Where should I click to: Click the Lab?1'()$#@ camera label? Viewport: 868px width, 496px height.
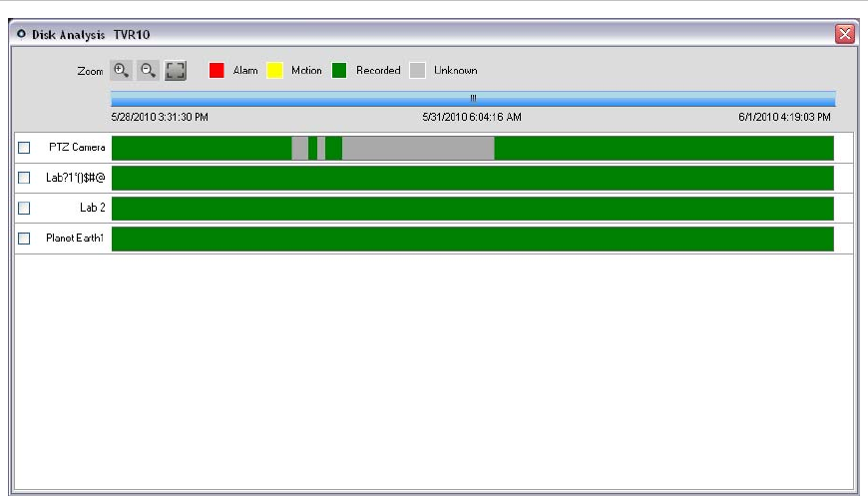pos(75,178)
